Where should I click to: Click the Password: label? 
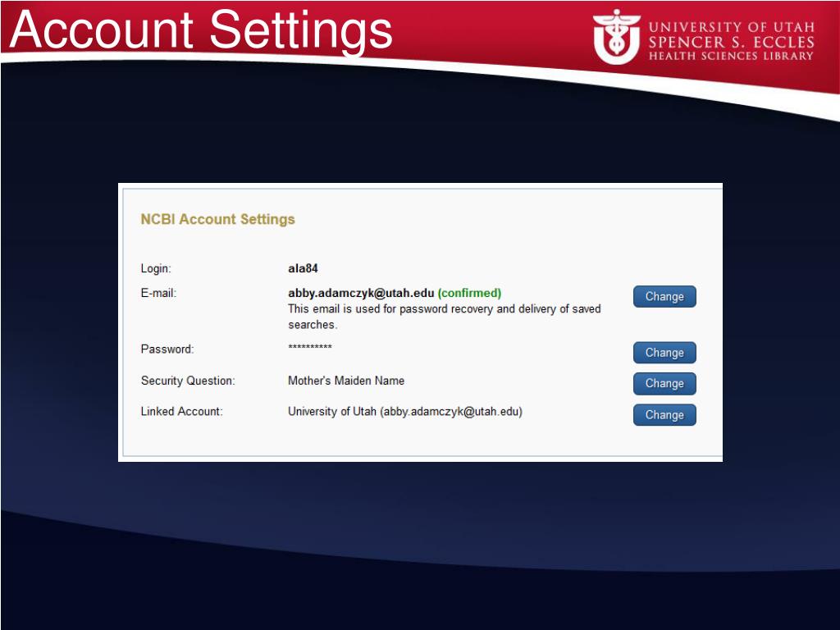point(167,349)
